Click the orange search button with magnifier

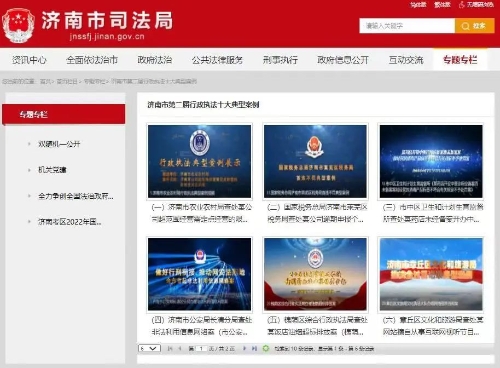point(474,26)
